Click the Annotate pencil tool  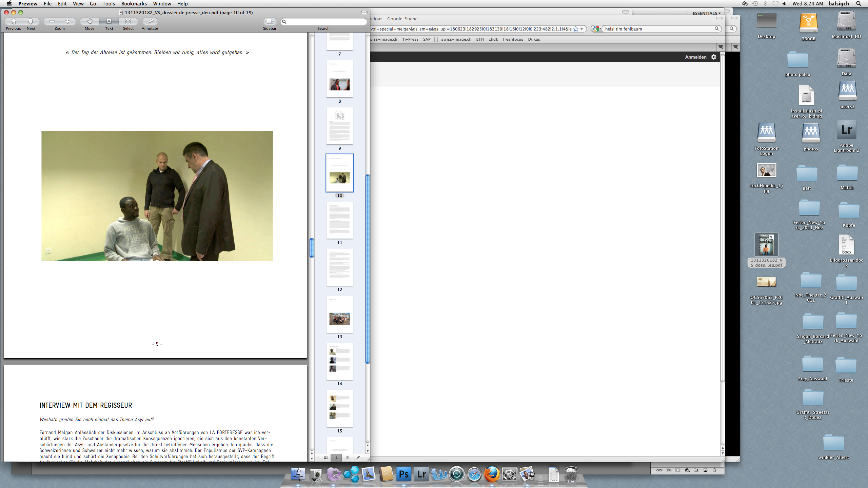(150, 21)
